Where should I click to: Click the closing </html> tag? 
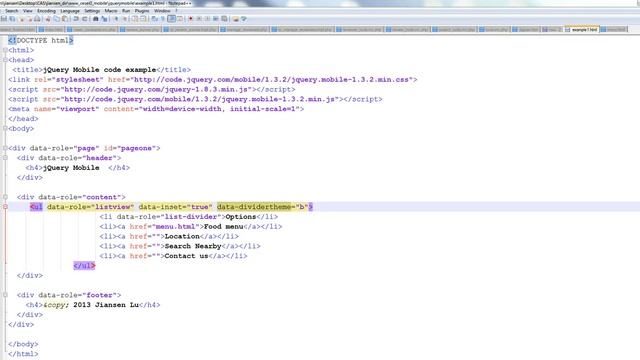tap(23, 354)
